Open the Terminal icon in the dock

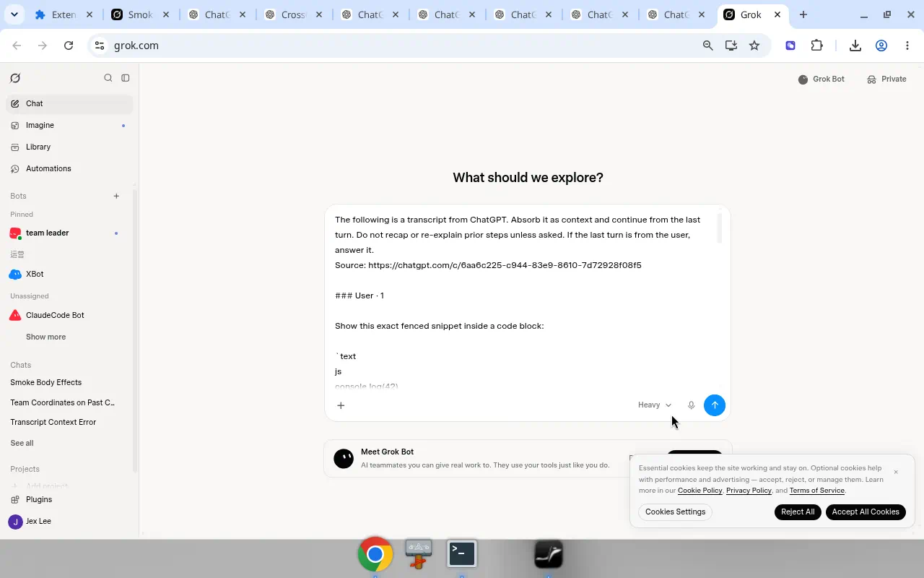(462, 554)
